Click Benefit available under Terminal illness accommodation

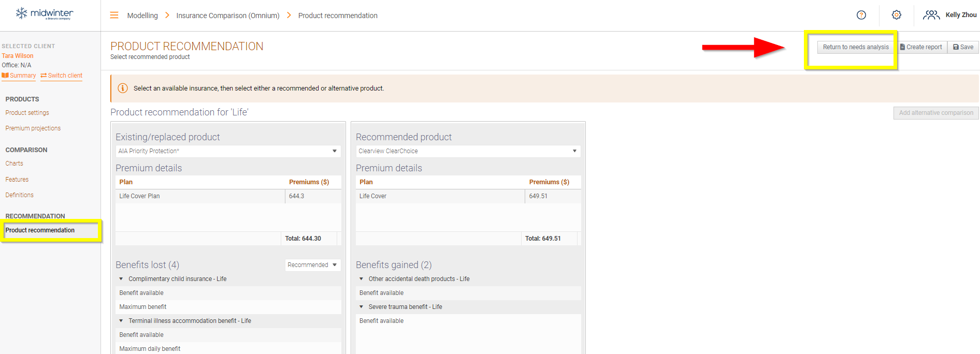point(228,335)
